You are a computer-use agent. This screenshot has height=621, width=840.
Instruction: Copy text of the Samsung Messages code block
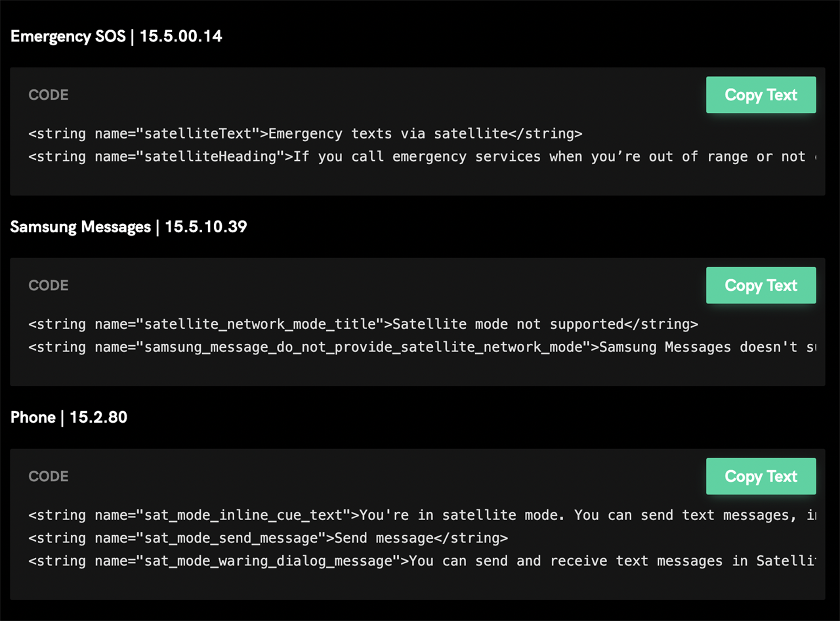761,286
